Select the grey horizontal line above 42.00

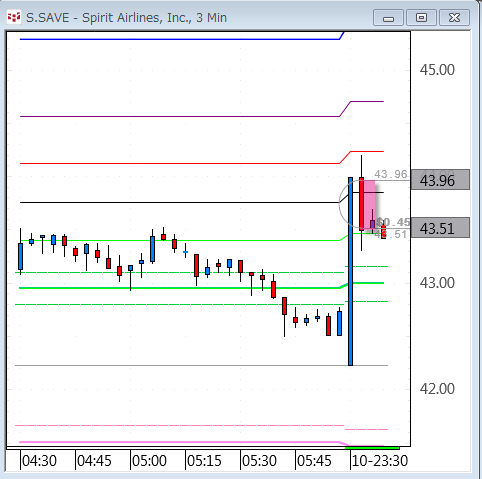coord(201,366)
